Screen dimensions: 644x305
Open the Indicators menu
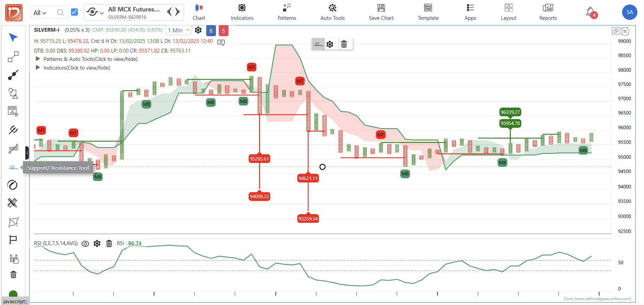click(x=242, y=13)
